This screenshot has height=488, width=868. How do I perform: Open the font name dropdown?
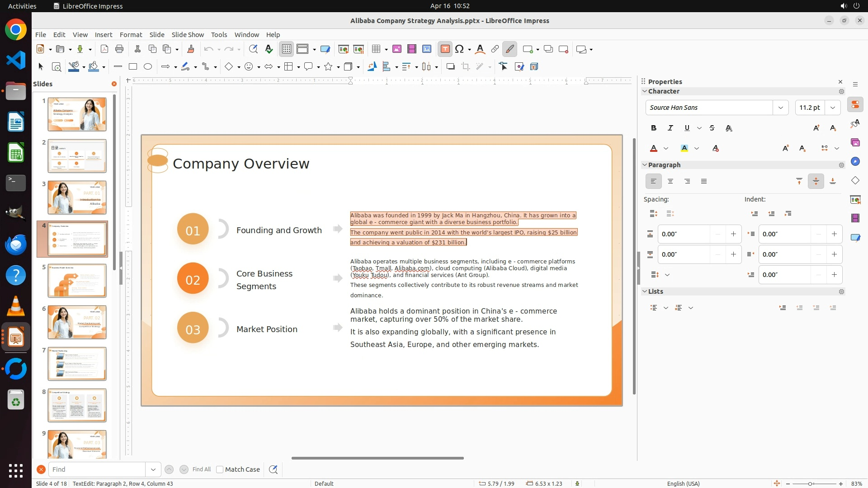click(x=780, y=108)
